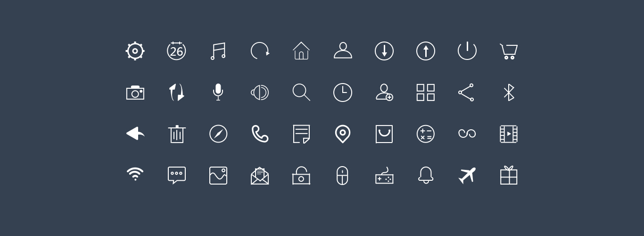Select the music note icon

[218, 51]
